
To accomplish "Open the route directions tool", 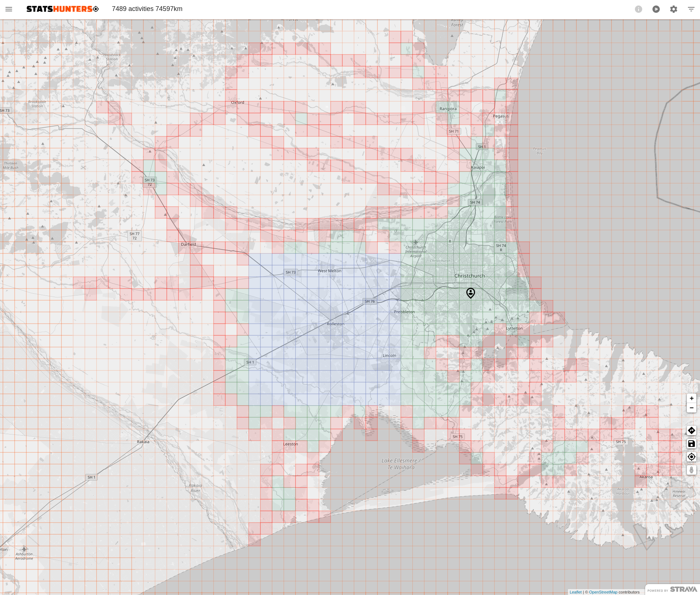I will tap(691, 430).
